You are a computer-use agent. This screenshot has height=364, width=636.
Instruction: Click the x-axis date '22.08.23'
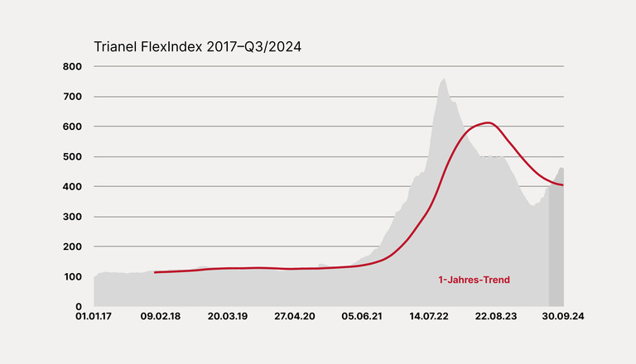point(496,316)
